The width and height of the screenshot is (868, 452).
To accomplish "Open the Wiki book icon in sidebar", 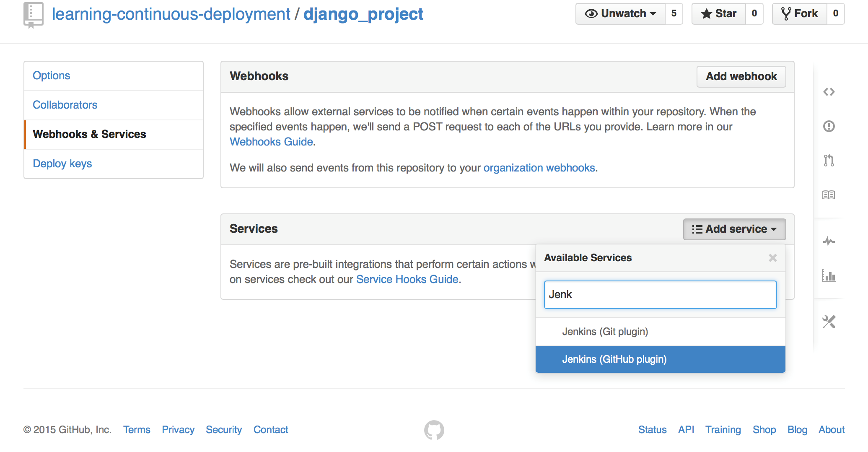I will pos(829,195).
